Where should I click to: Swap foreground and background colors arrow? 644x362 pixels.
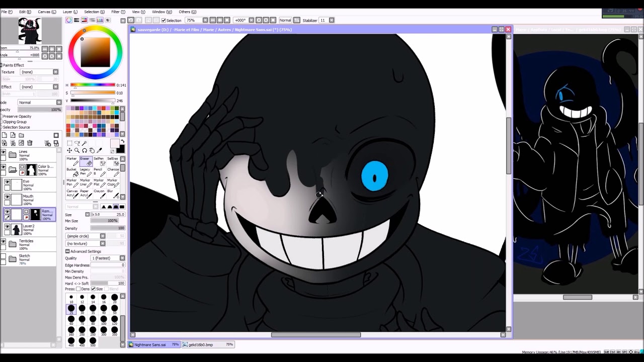point(122,142)
